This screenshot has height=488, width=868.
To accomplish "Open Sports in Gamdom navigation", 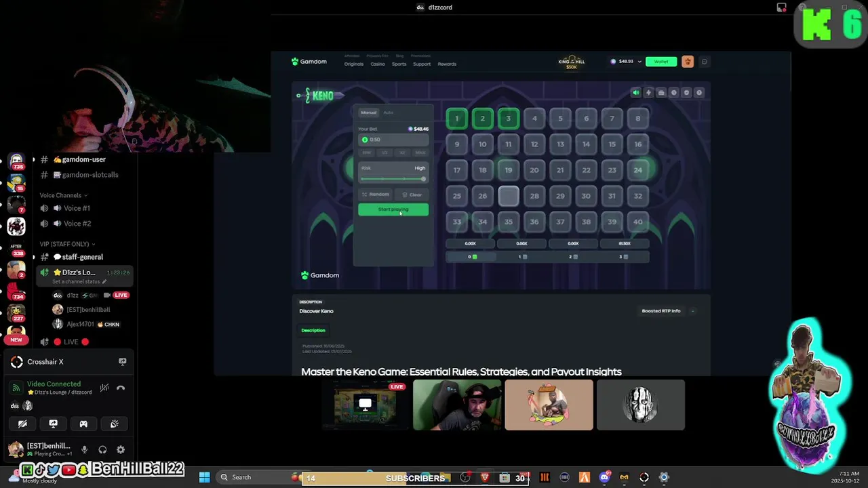I will point(399,64).
